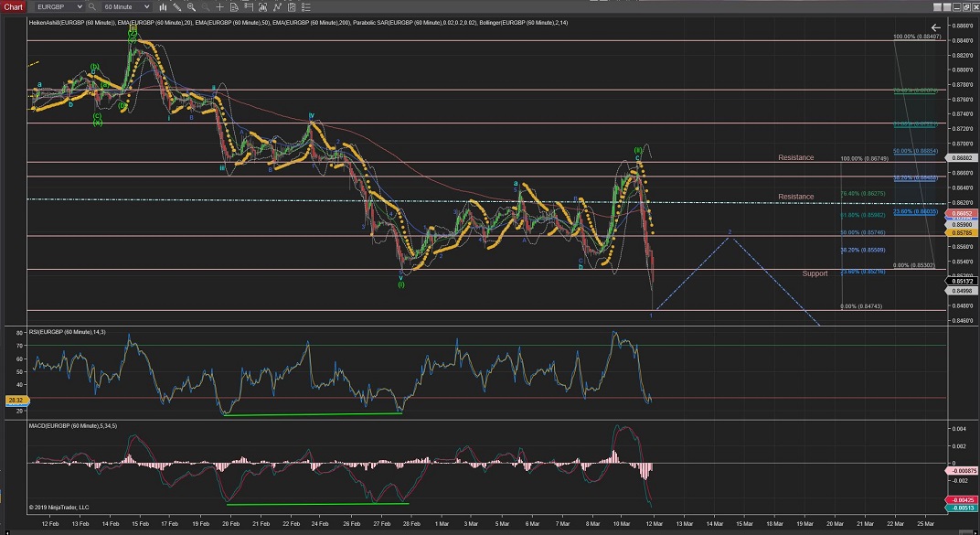Viewport: 980px width, 535px height.
Task: Click the gray 0.85900 price marker
Action: click(961, 224)
